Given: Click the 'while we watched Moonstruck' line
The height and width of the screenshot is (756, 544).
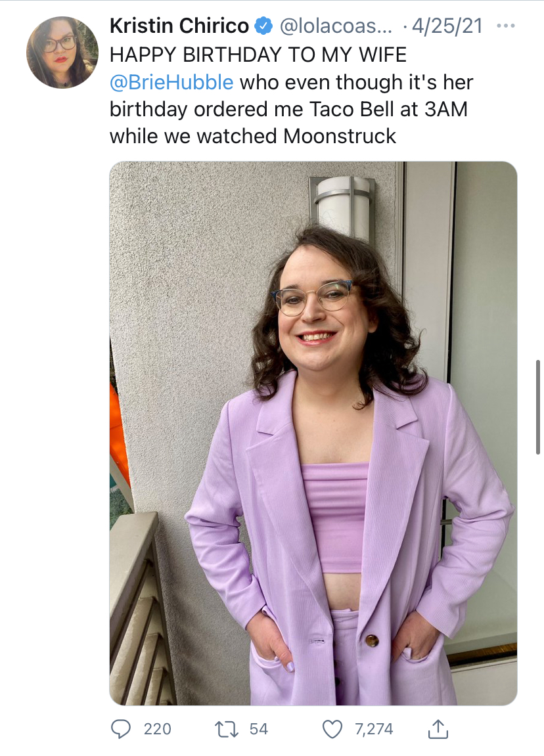Looking at the screenshot, I should (253, 136).
